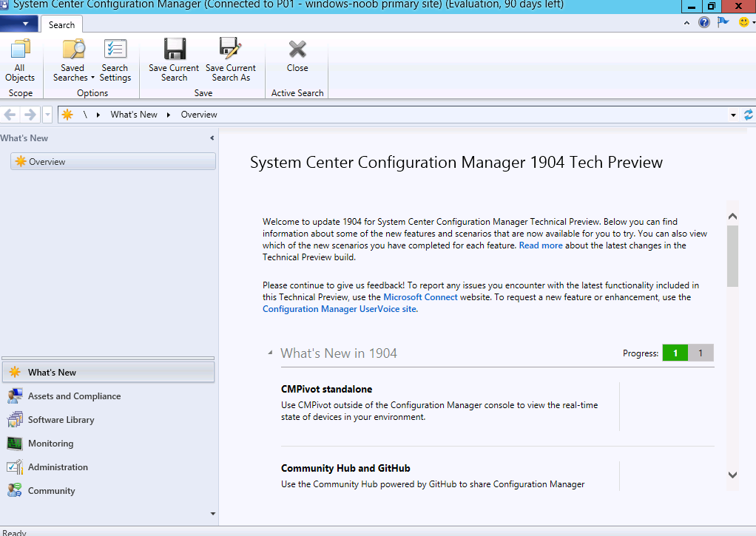The image size is (756, 536).
Task: Go to the Monitoring workspace
Action: click(x=108, y=443)
